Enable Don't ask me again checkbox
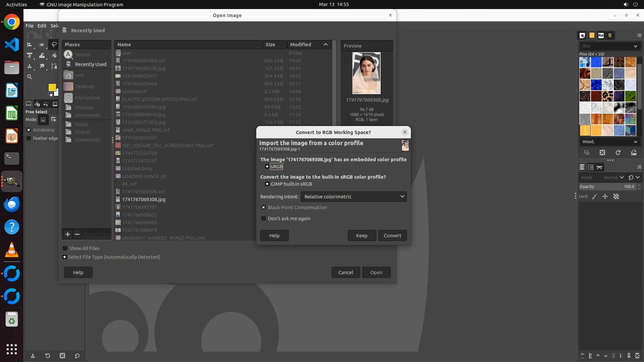The height and width of the screenshot is (362, 644). (264, 219)
